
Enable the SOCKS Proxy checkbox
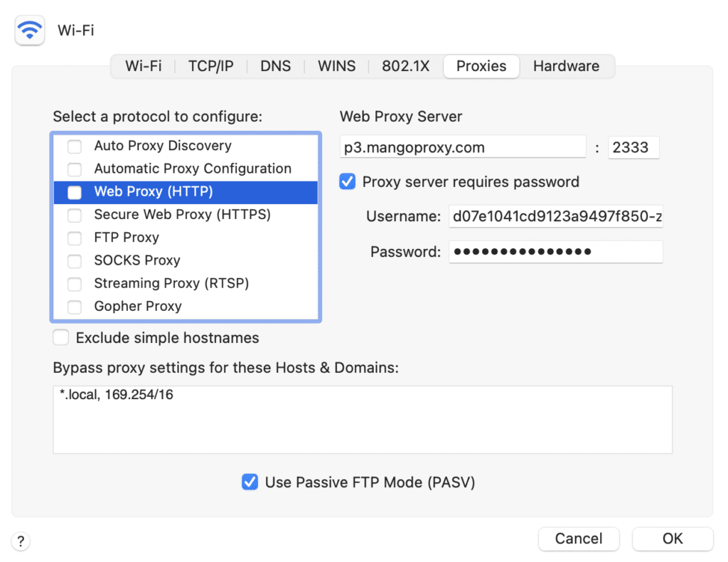click(x=74, y=261)
